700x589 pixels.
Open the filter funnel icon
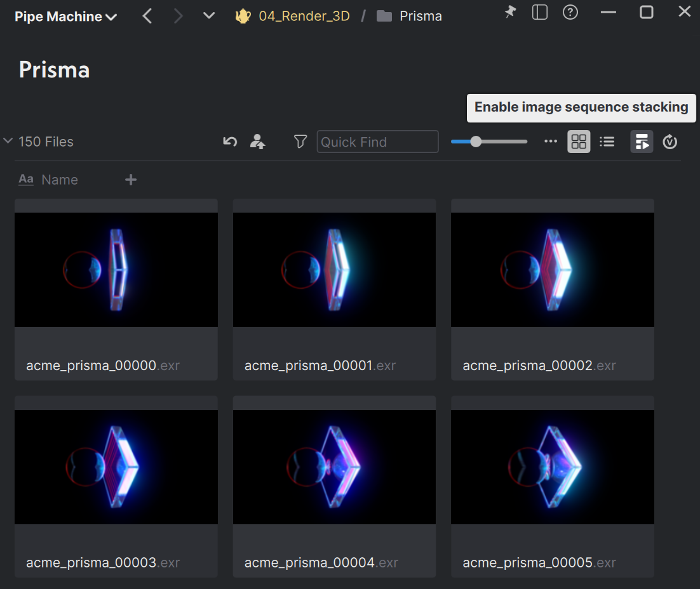tap(300, 142)
